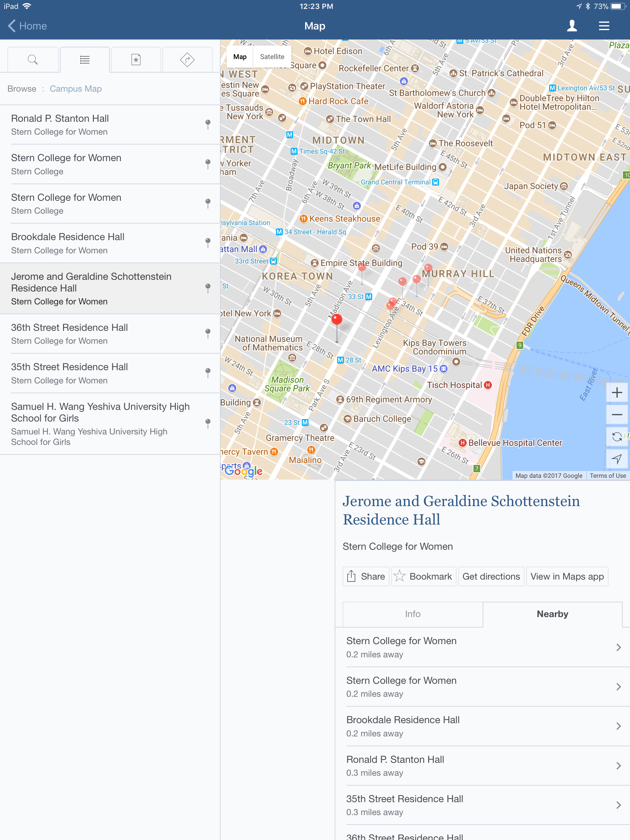Open Campus Map breadcrumb link
This screenshot has height=840, width=630.
[x=76, y=89]
